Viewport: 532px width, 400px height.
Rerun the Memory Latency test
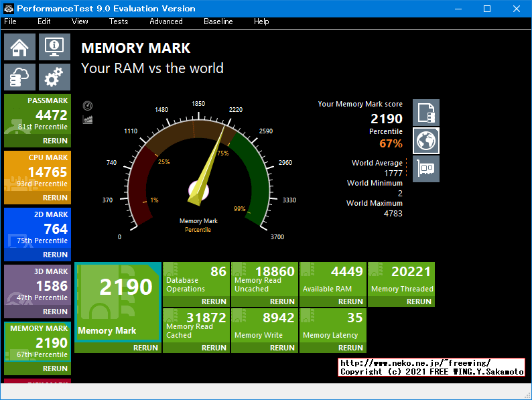tap(350, 348)
